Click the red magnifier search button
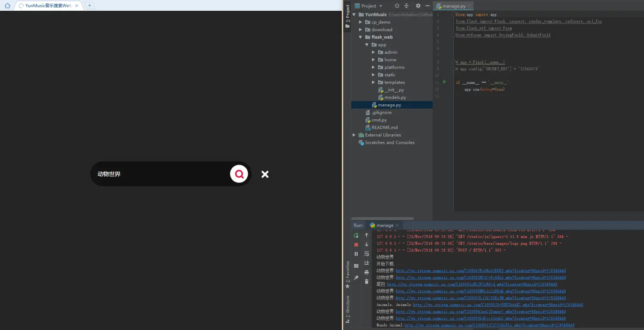 (239, 174)
